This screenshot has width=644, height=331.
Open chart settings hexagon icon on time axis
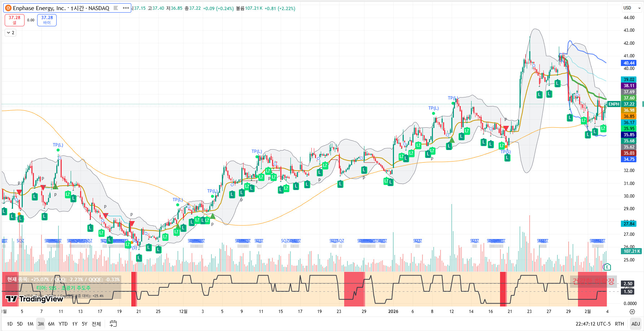(x=632, y=312)
